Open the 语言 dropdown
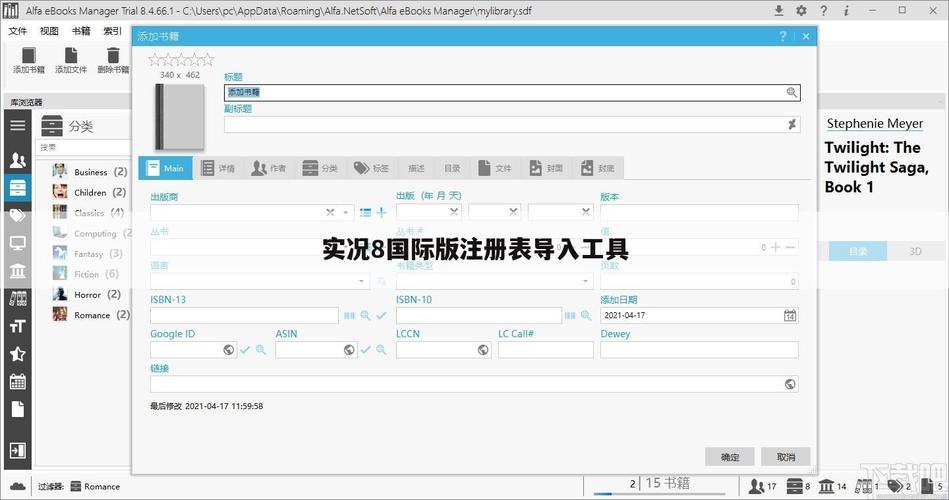This screenshot has height=500, width=949. point(361,281)
